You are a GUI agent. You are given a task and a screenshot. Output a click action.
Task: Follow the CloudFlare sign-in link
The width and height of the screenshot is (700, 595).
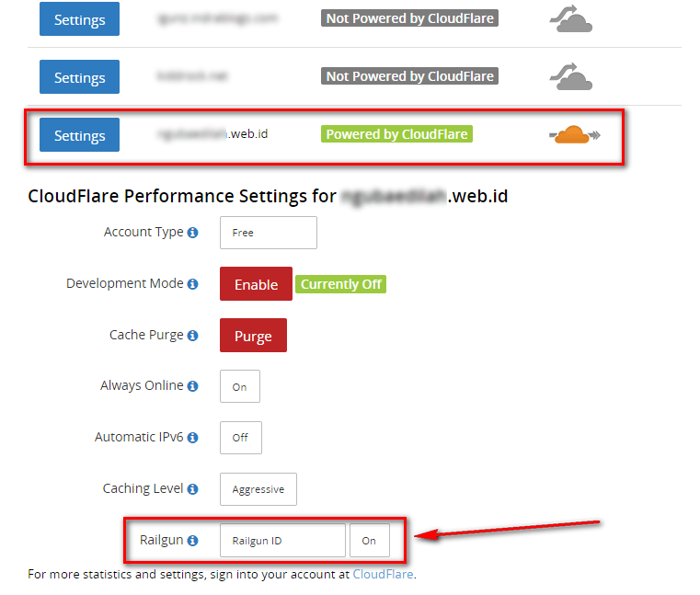click(x=383, y=575)
